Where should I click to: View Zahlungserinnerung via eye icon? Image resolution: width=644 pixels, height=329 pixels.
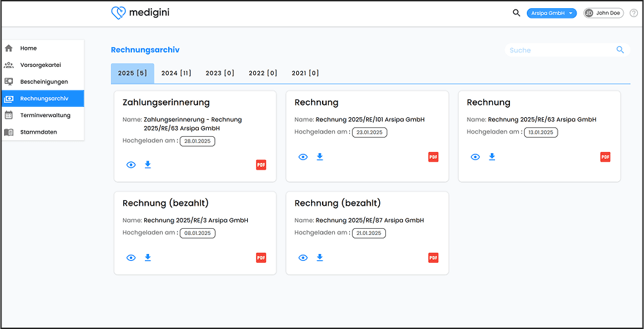(x=131, y=165)
